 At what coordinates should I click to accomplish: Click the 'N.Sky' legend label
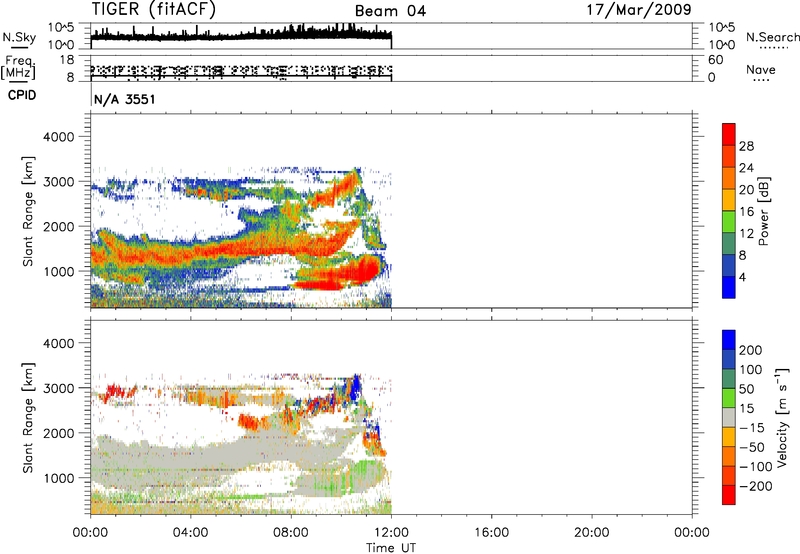(x=19, y=37)
